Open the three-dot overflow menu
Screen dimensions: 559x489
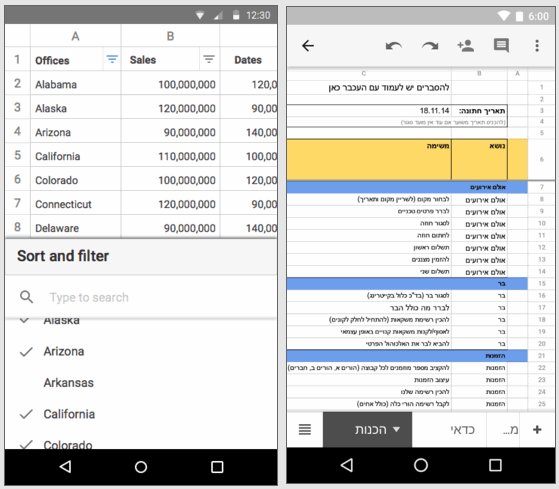tap(537, 46)
